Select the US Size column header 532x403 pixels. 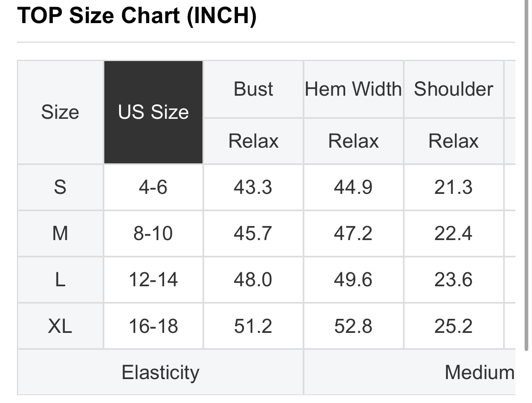click(x=153, y=112)
